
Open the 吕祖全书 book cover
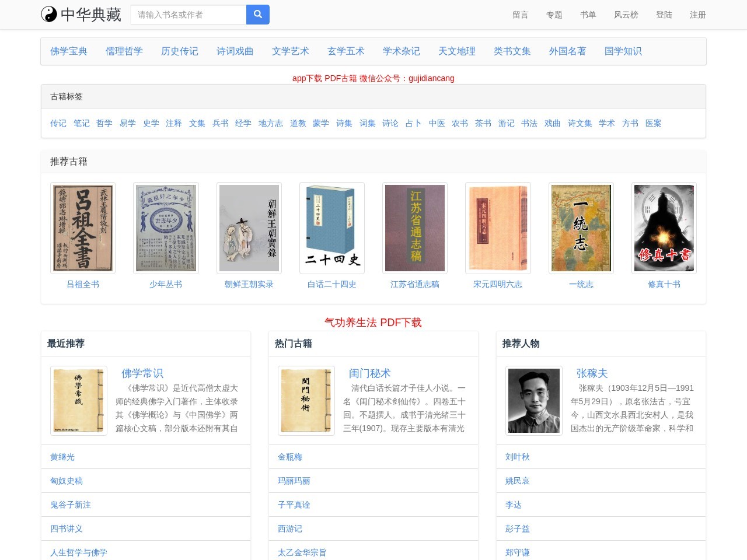click(83, 228)
